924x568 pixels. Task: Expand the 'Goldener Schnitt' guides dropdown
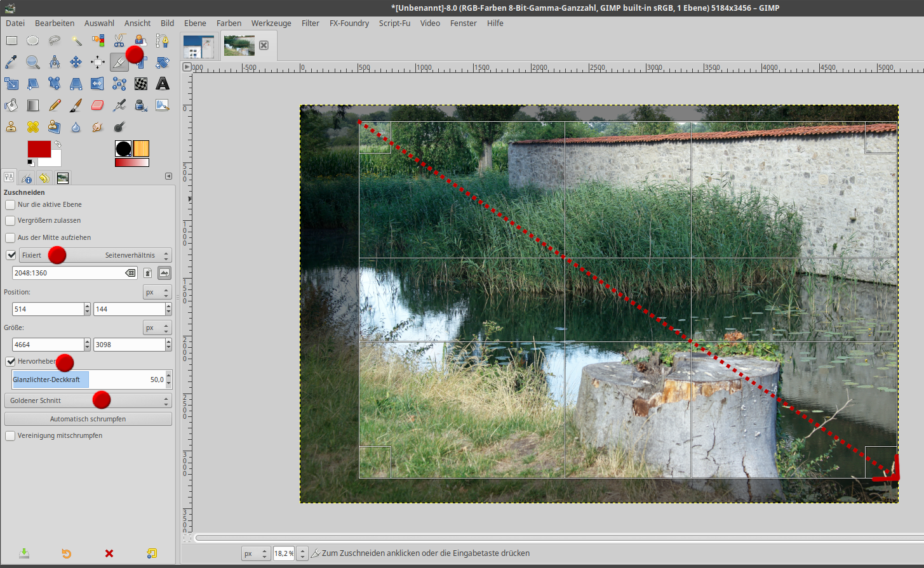(88, 401)
